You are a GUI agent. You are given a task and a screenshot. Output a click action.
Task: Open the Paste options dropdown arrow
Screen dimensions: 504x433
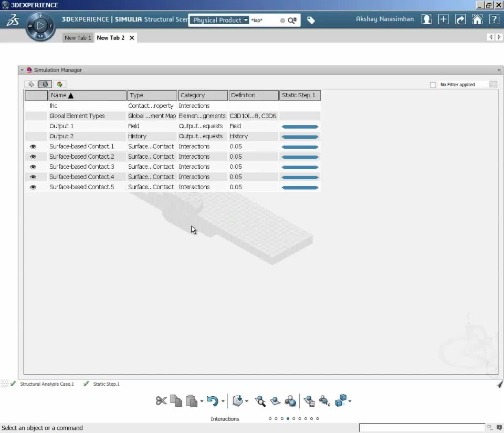[202, 401]
